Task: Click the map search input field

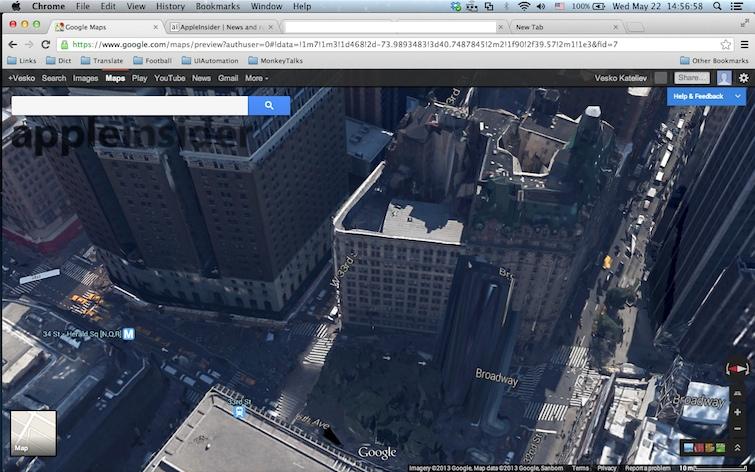Action: tap(130, 105)
